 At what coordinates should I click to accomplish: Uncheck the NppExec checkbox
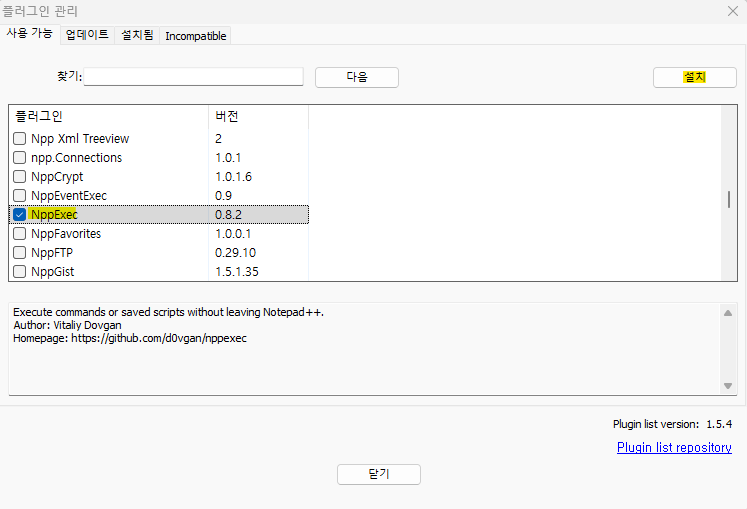[20, 214]
